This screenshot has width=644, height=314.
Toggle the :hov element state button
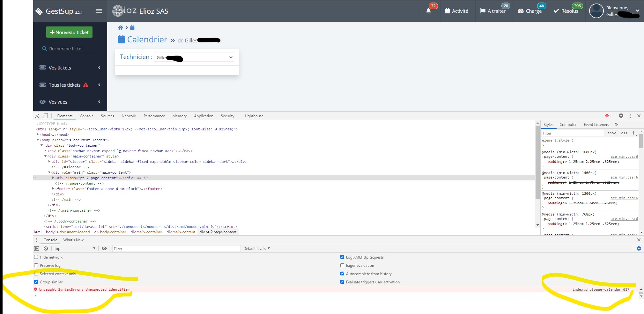click(x=612, y=133)
